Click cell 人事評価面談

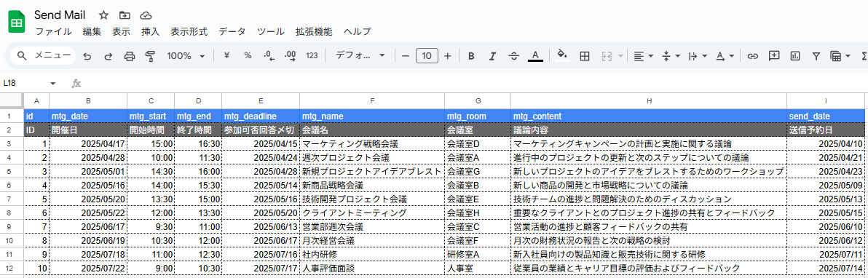point(372,269)
